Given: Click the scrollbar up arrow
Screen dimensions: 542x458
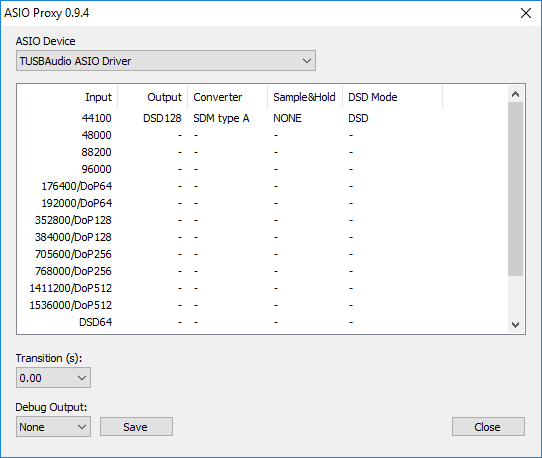Looking at the screenshot, I should point(515,94).
